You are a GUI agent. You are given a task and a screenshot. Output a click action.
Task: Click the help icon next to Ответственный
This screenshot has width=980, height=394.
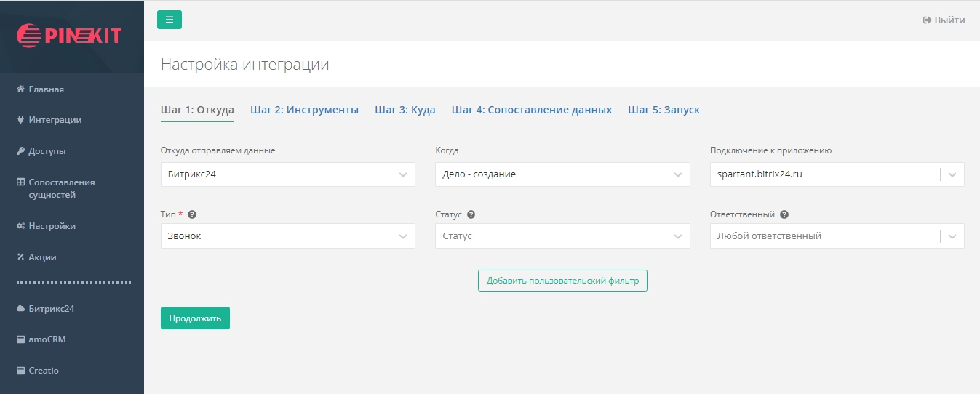pos(784,215)
